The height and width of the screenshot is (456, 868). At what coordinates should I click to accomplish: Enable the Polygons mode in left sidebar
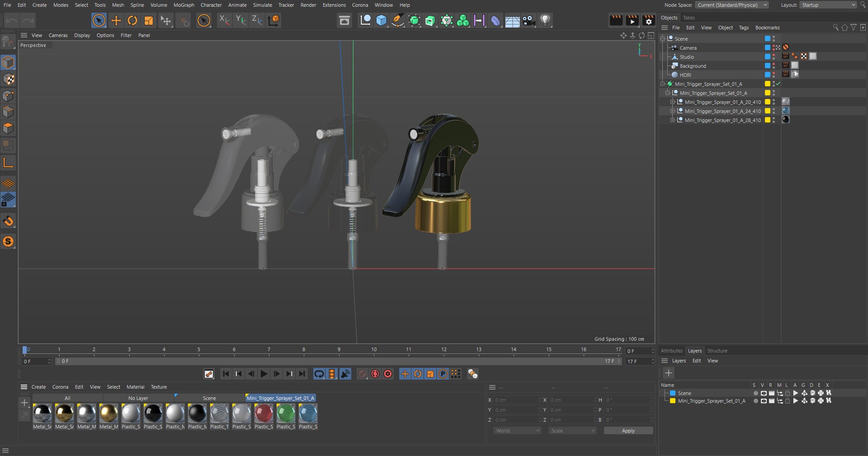click(8, 129)
